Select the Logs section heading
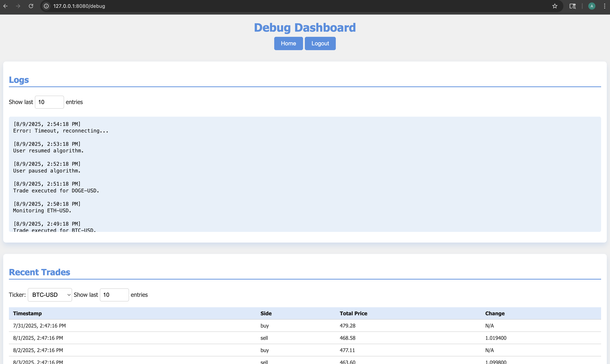The width and height of the screenshot is (610, 364). pos(19,80)
